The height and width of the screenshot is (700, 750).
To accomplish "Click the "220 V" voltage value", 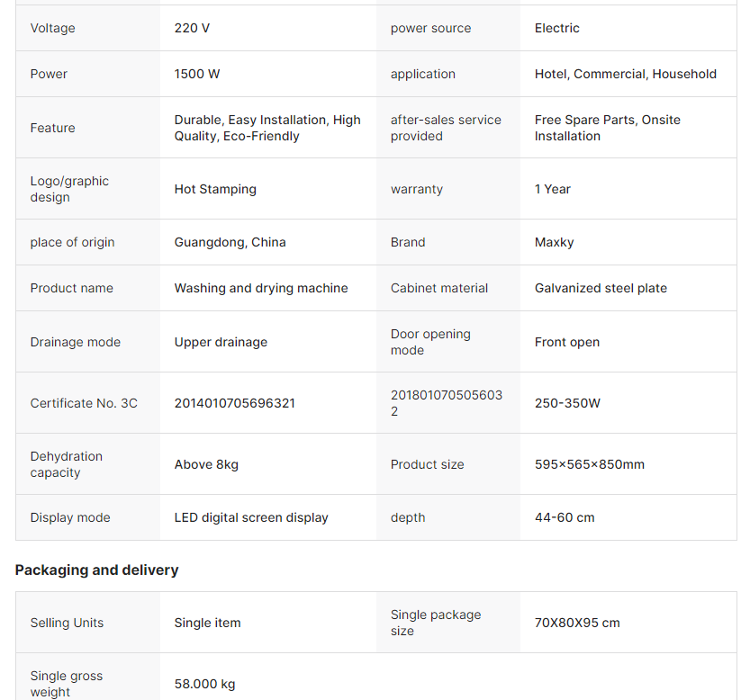I will 192,28.
